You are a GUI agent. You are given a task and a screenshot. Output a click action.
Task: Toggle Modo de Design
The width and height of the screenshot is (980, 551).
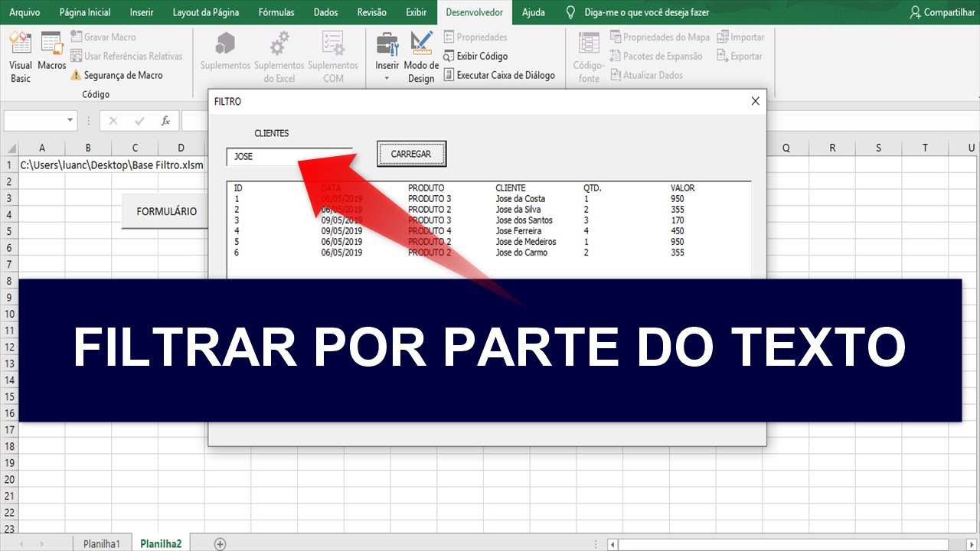coord(421,57)
